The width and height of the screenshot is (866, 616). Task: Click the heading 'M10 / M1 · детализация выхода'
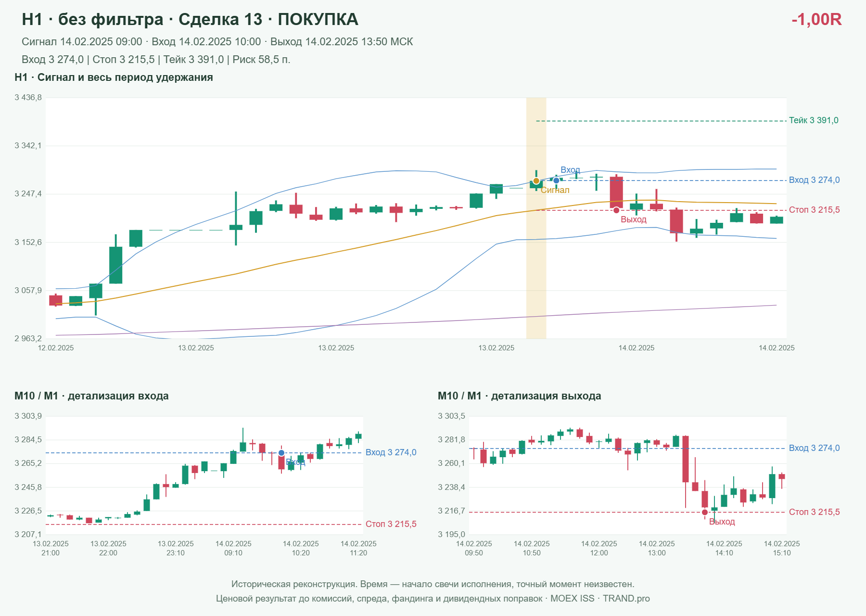pos(520,396)
